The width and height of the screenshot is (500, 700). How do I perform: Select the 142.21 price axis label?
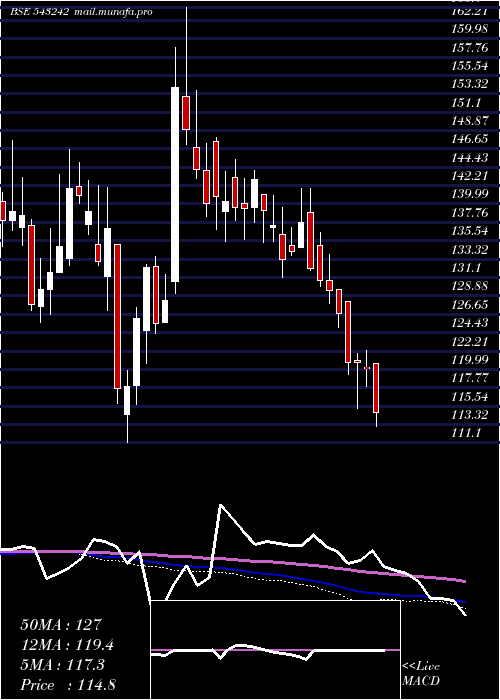pyautogui.click(x=469, y=176)
